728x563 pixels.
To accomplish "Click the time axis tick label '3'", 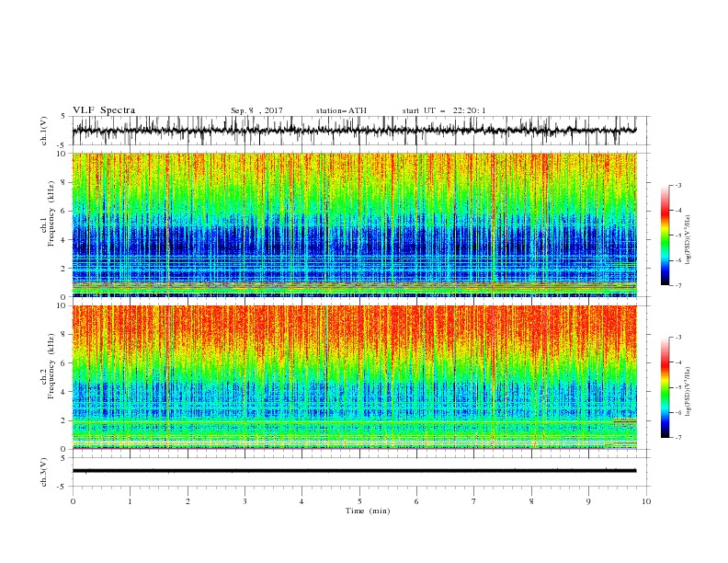I will pos(245,501).
